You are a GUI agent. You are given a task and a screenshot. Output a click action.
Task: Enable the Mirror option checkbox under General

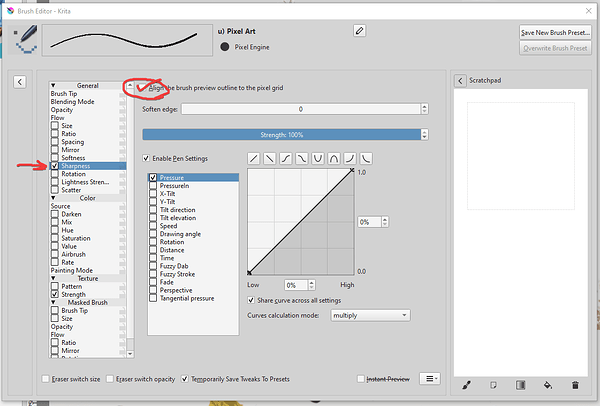55,150
